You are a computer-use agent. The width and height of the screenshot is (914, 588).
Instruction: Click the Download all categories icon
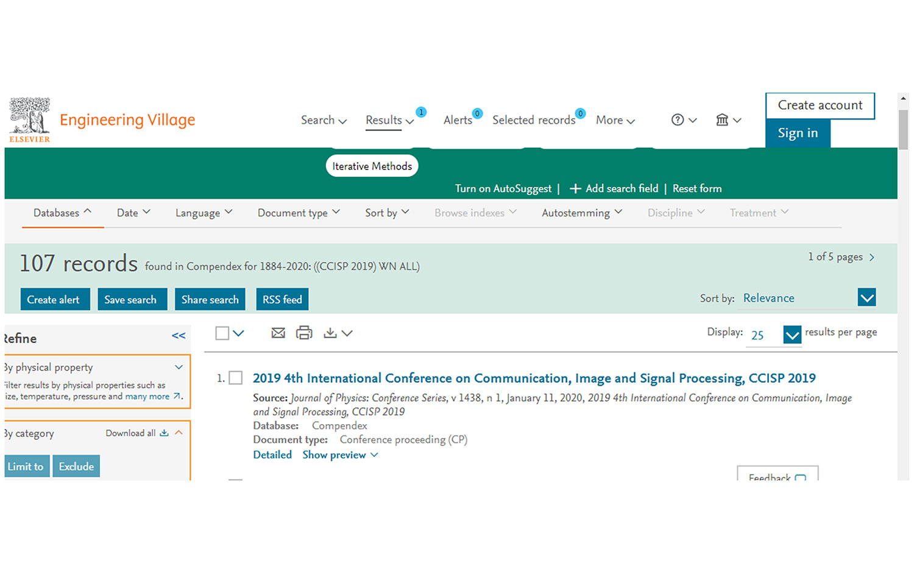pyautogui.click(x=164, y=433)
